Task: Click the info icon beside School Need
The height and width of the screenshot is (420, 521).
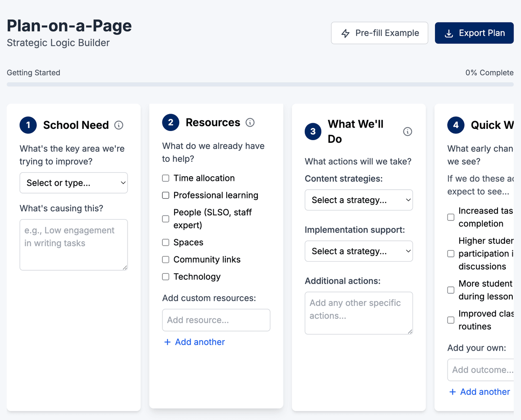Action: (119, 125)
